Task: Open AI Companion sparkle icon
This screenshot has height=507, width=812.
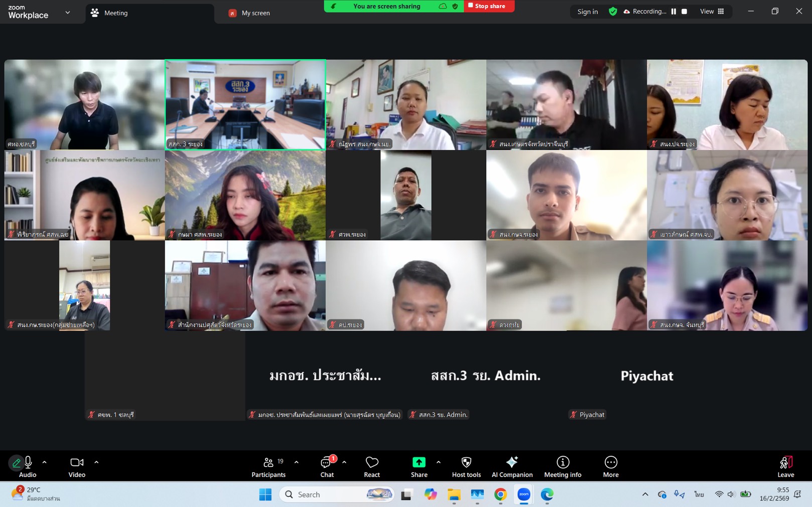Action: 512,466
